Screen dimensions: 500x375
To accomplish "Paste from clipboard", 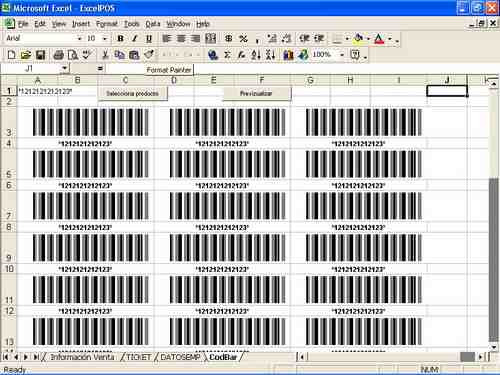I will coord(134,55).
